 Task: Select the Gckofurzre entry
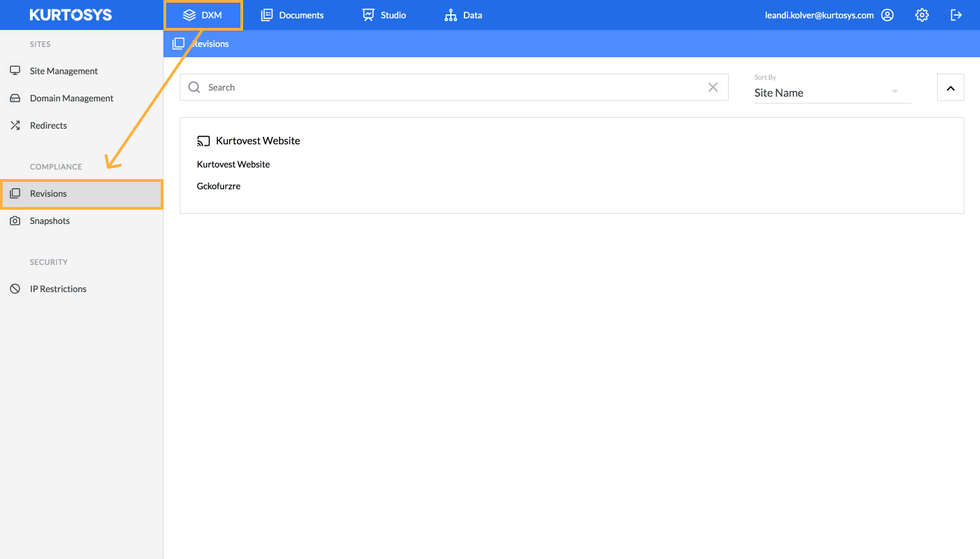pos(219,186)
